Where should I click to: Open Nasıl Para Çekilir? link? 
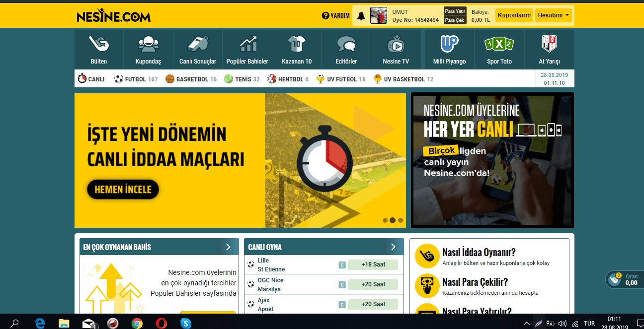[x=475, y=282]
